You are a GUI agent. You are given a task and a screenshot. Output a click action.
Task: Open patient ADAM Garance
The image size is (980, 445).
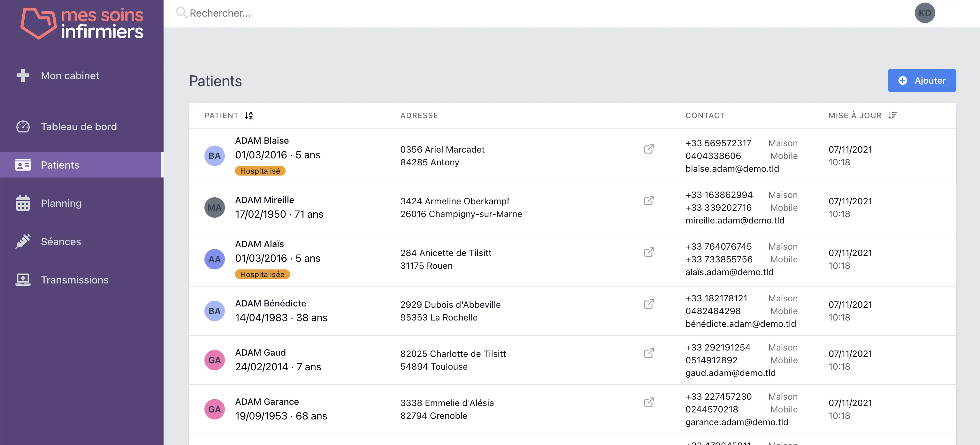coord(267,401)
